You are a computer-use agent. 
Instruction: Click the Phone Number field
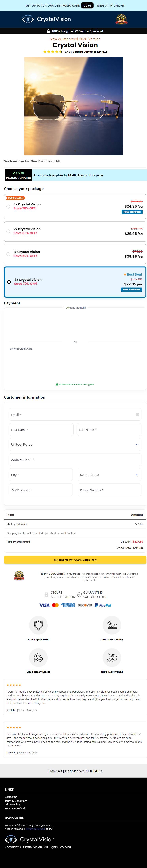109,490
